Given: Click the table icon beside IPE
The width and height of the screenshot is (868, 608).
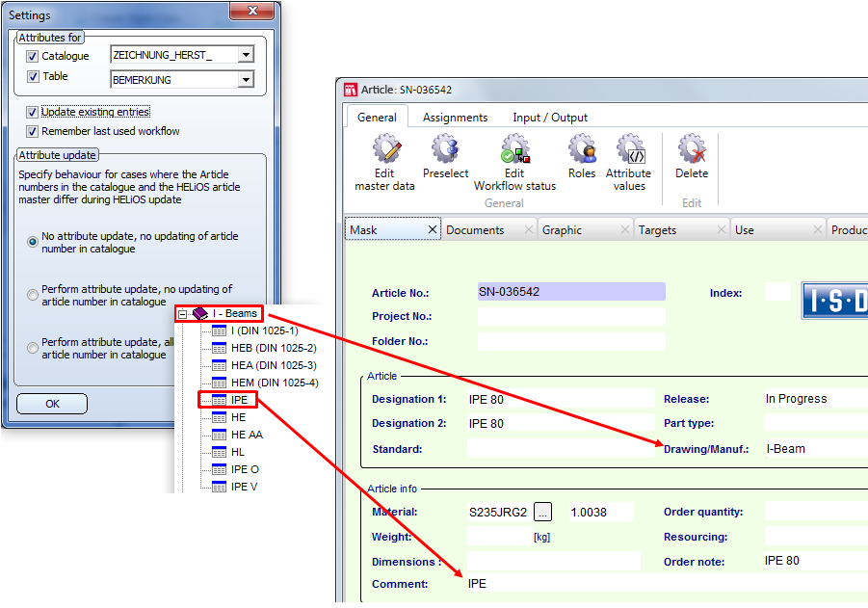Looking at the screenshot, I should tap(220, 400).
